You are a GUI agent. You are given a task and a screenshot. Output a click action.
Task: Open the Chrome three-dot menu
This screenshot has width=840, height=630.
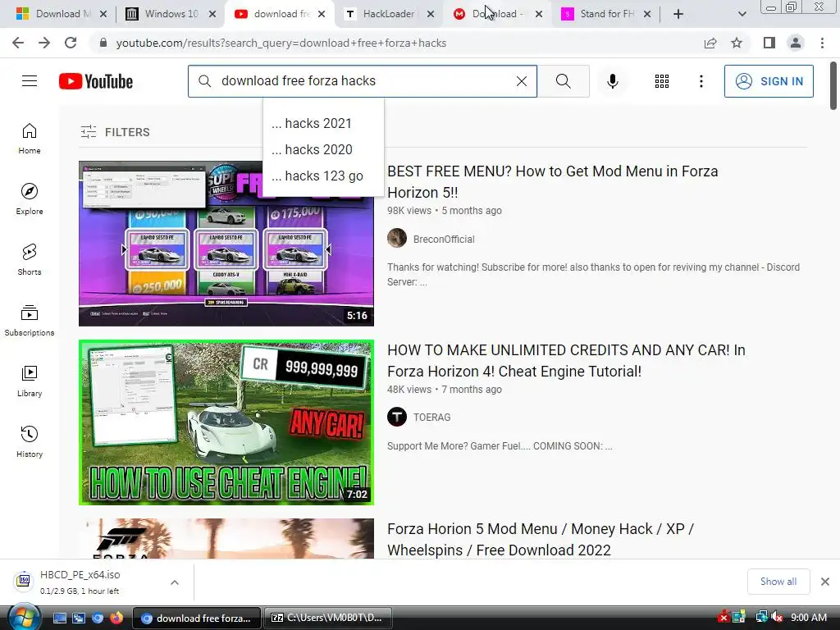pos(822,43)
